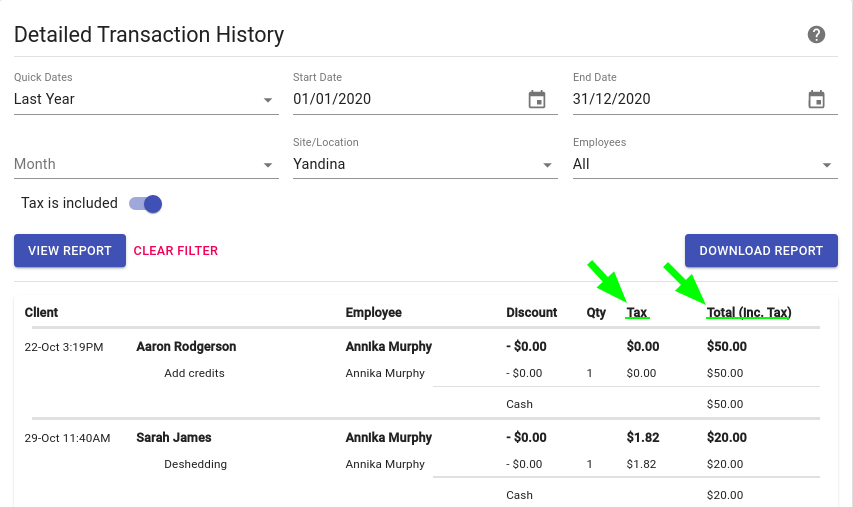Click the Deshedding line item

[x=195, y=464]
